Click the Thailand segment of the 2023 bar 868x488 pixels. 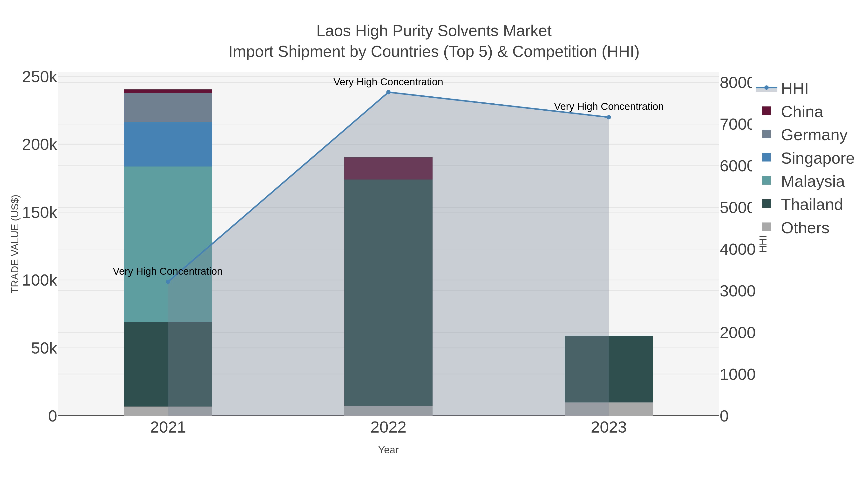[x=609, y=369]
